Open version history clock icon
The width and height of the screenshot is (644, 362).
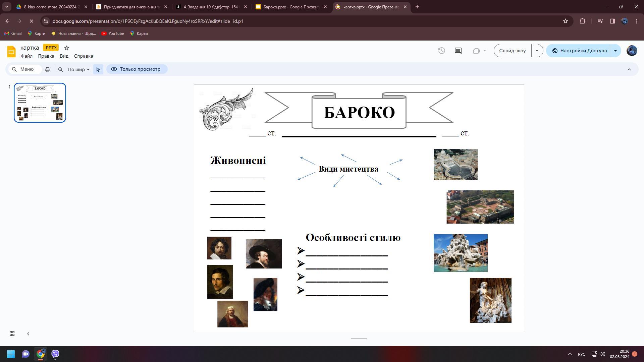[441, 51]
